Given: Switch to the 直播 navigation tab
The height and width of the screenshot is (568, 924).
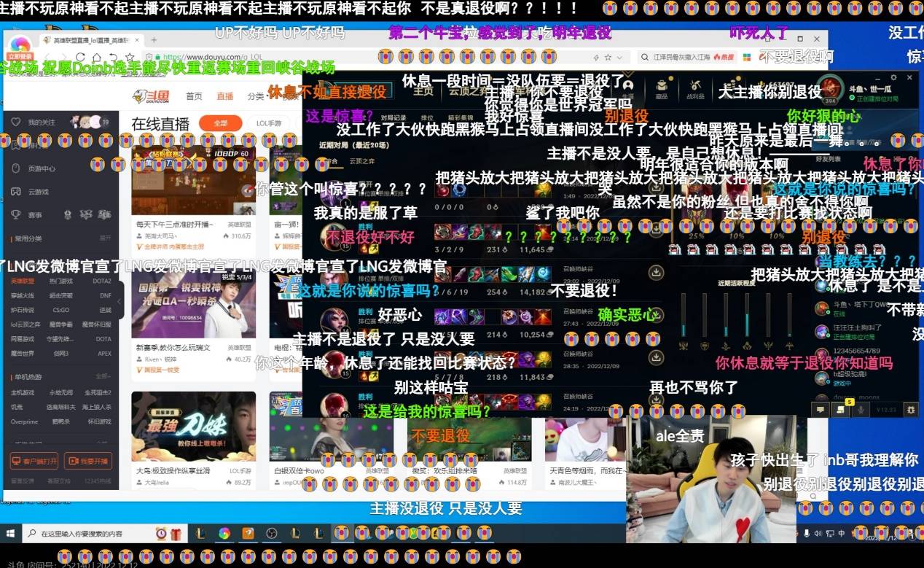Looking at the screenshot, I should (224, 96).
